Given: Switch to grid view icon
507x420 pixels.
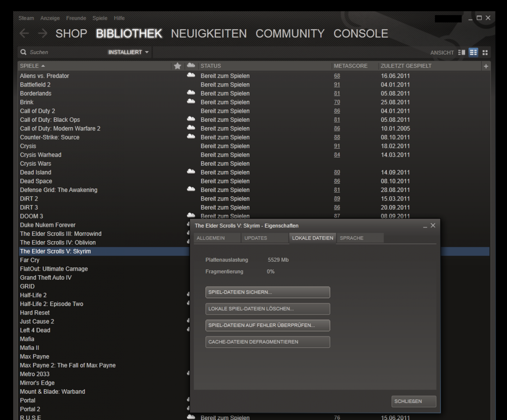Looking at the screenshot, I should 485,52.
